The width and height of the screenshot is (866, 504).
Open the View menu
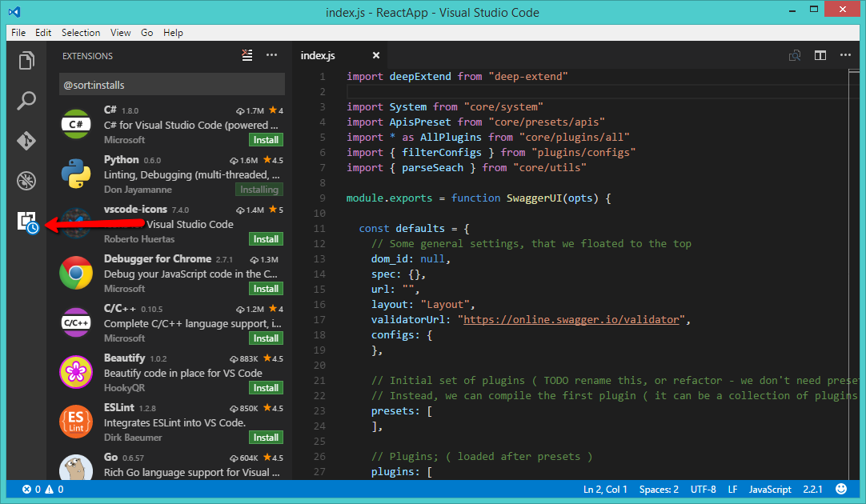(120, 33)
